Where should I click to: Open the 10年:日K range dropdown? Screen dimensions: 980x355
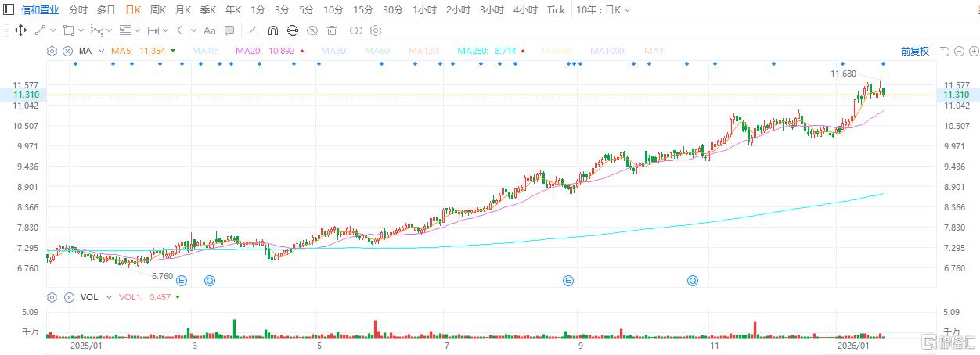tap(603, 10)
